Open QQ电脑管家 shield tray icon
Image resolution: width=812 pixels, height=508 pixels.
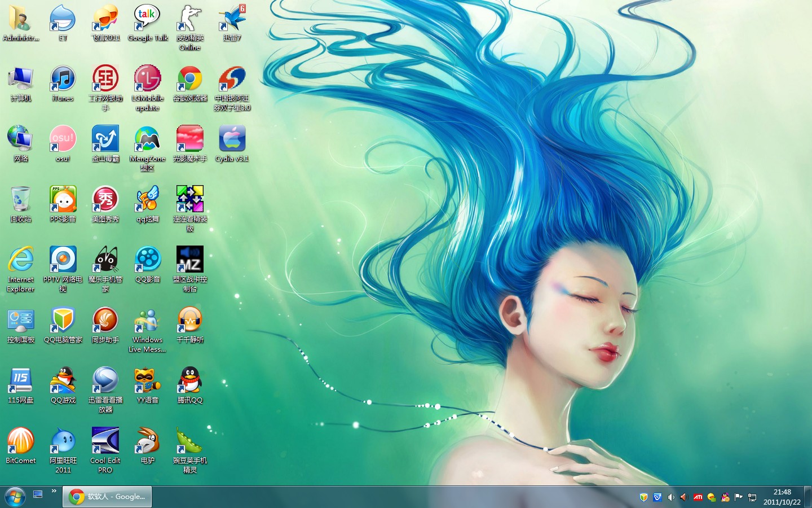click(643, 497)
